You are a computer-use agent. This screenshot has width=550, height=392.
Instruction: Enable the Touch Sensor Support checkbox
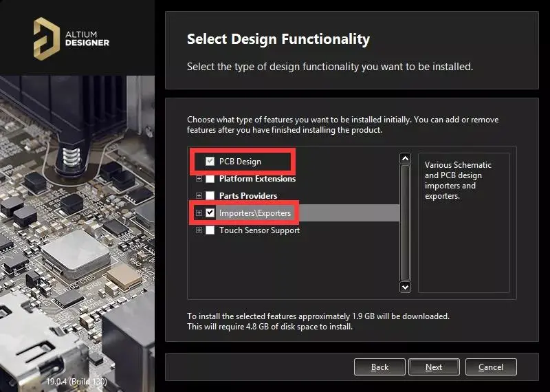click(x=210, y=230)
